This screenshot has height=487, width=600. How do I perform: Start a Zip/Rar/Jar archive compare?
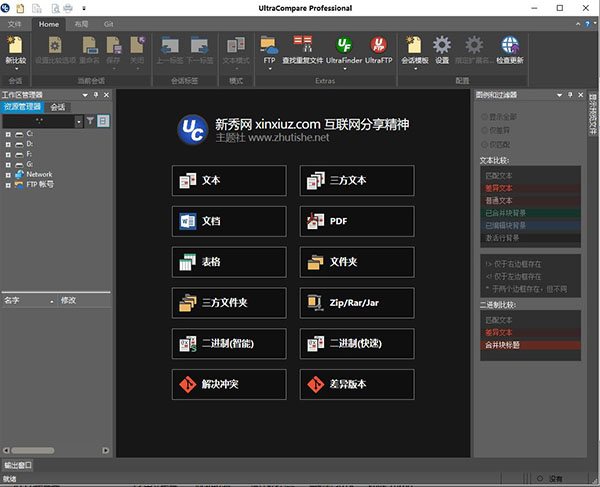click(x=357, y=303)
